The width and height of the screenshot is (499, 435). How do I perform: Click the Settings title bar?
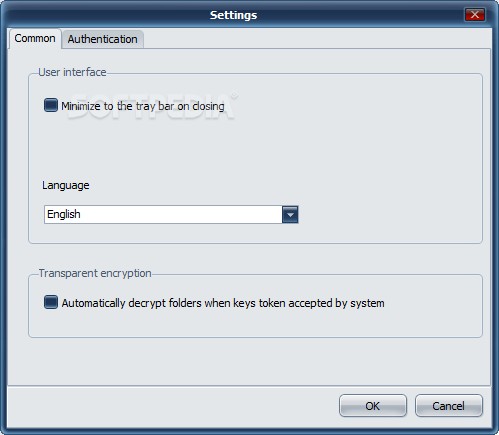233,15
